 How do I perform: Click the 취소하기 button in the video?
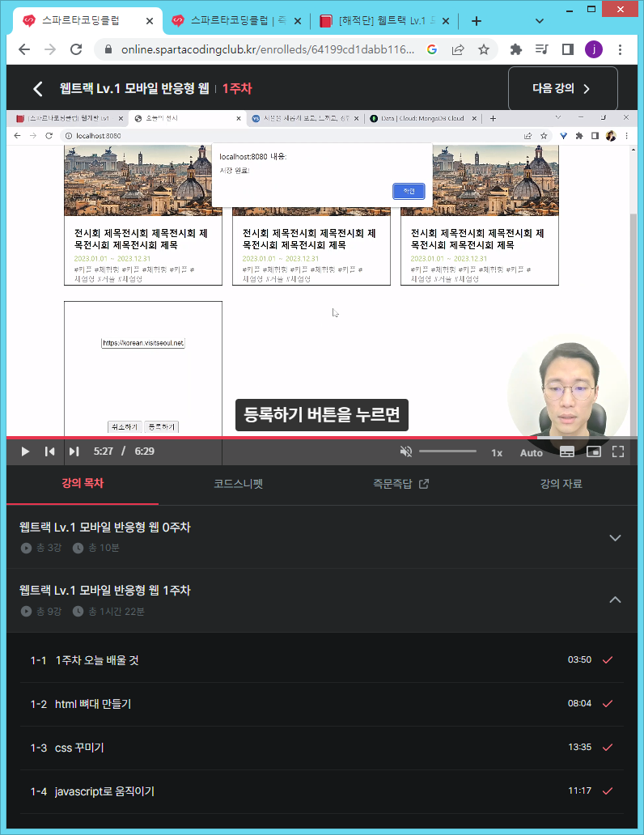(125, 426)
